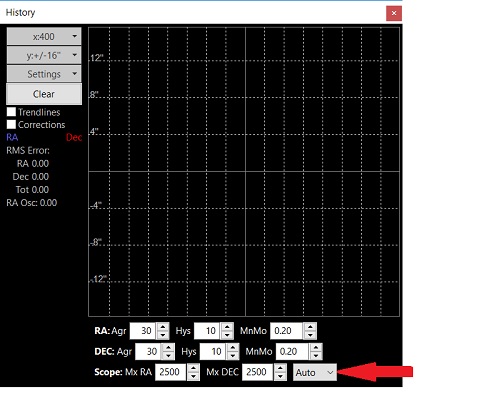Viewport: 500px width, 399px height.
Task: Focus the RA Hys value field
Action: (x=207, y=331)
